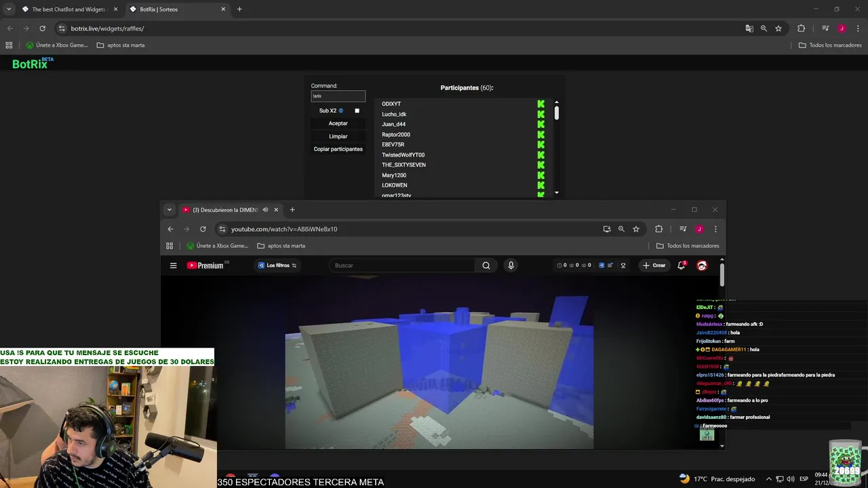Click the YouTube address bar URL
The image size is (868, 488).
(284, 229)
